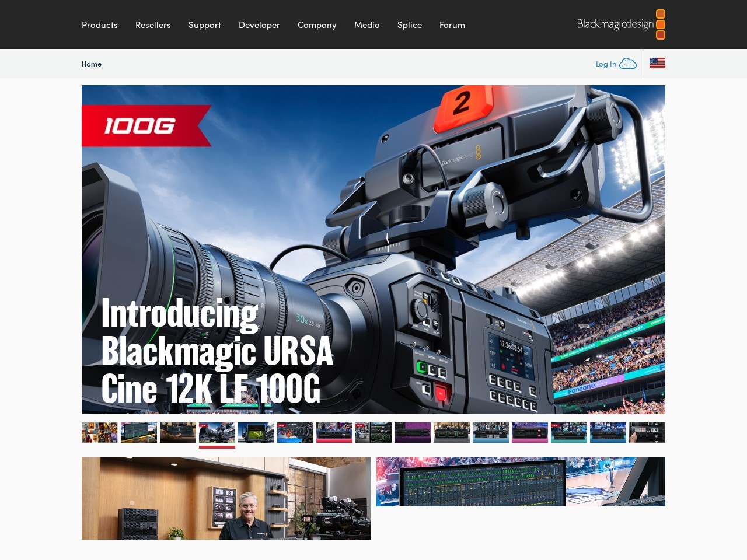Open the Products menu

coord(100,25)
